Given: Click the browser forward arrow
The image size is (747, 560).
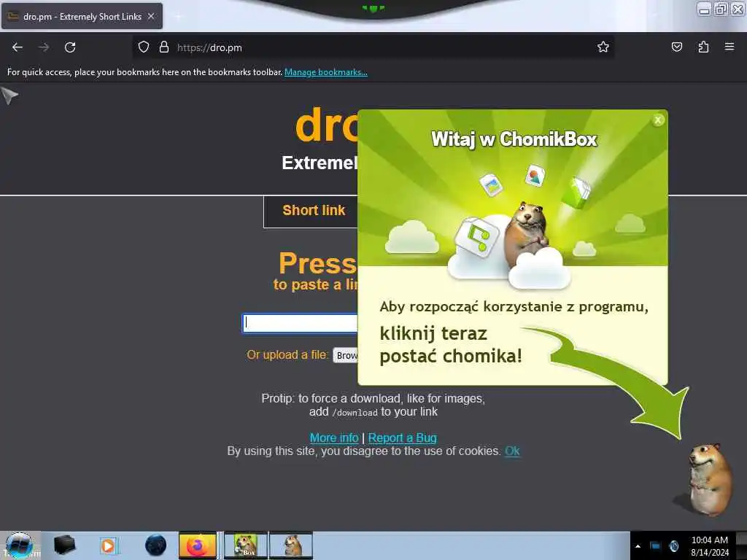Looking at the screenshot, I should tap(44, 47).
